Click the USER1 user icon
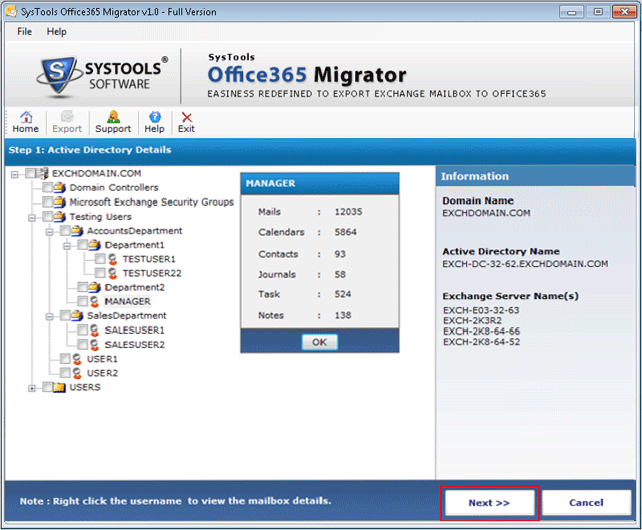 [x=77, y=359]
